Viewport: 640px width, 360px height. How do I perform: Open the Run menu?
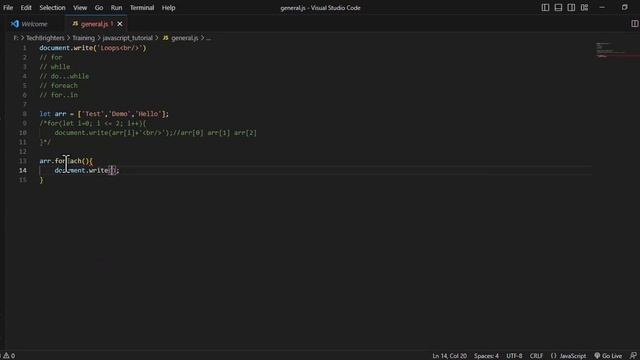point(116,8)
